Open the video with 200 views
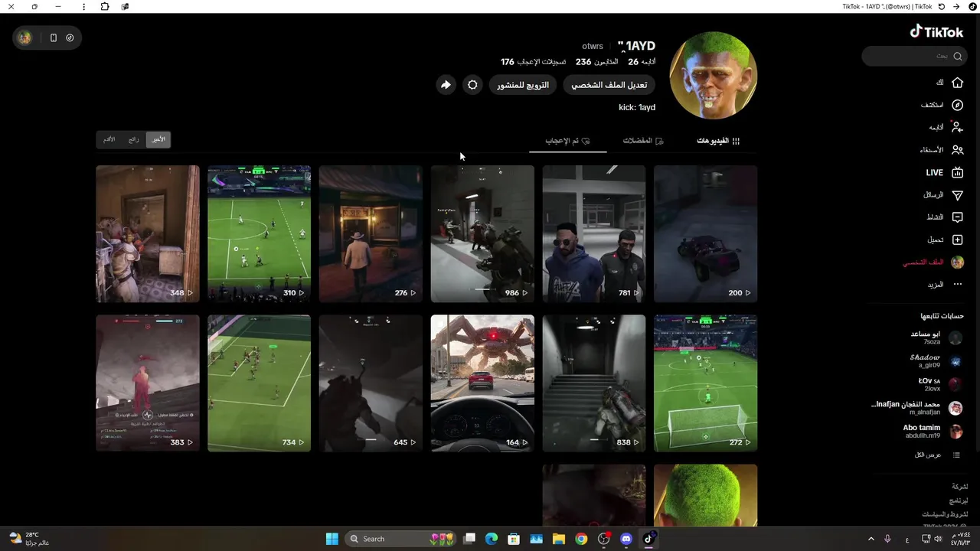The height and width of the screenshot is (551, 980). click(x=705, y=233)
